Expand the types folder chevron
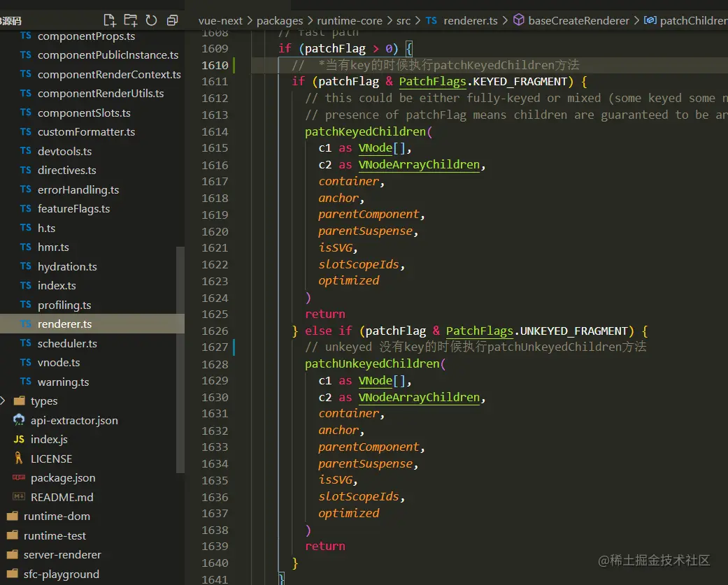This screenshot has width=728, height=585. click(3, 400)
